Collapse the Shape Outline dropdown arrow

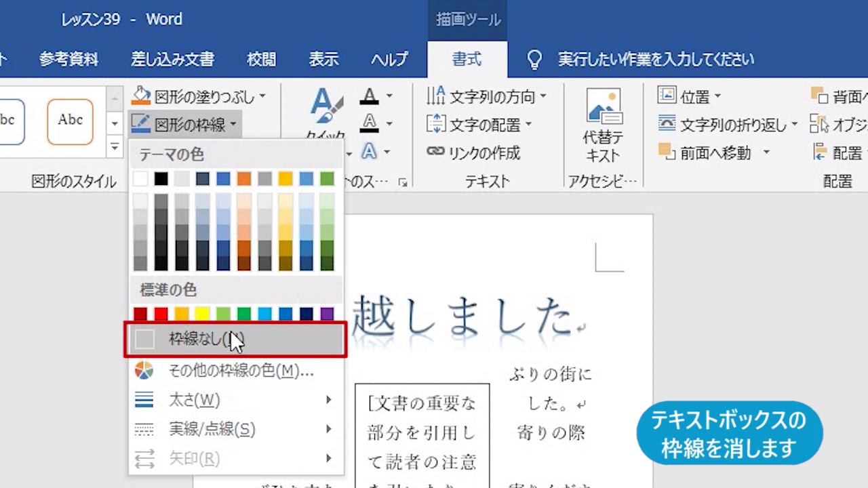coord(233,125)
